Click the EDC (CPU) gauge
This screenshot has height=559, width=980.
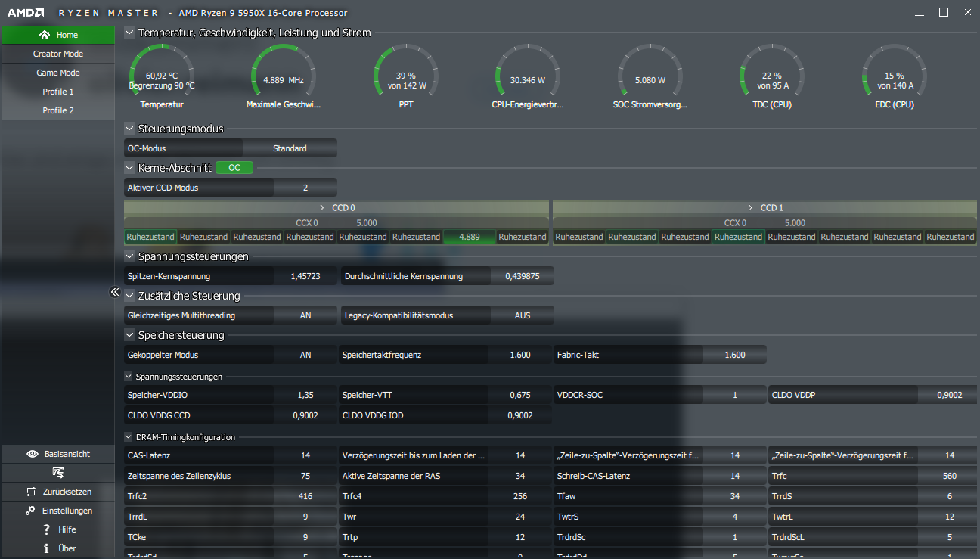pos(894,76)
